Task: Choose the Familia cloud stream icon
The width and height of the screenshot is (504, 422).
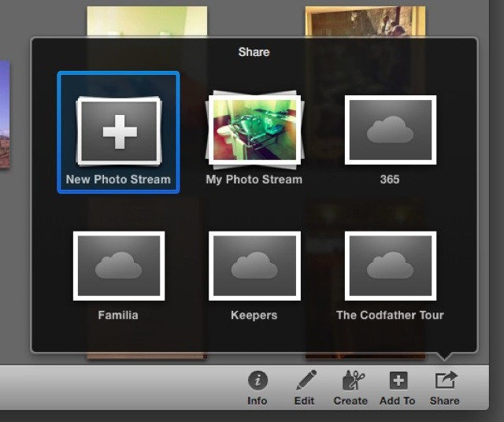Action: 118,266
